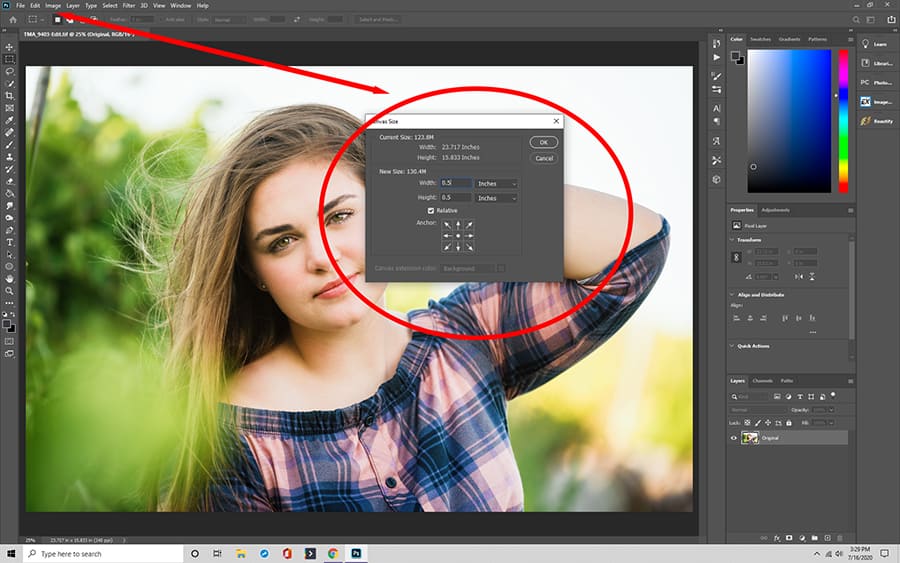Image resolution: width=900 pixels, height=563 pixels.
Task: Select the Move tool
Action: pyautogui.click(x=9, y=47)
